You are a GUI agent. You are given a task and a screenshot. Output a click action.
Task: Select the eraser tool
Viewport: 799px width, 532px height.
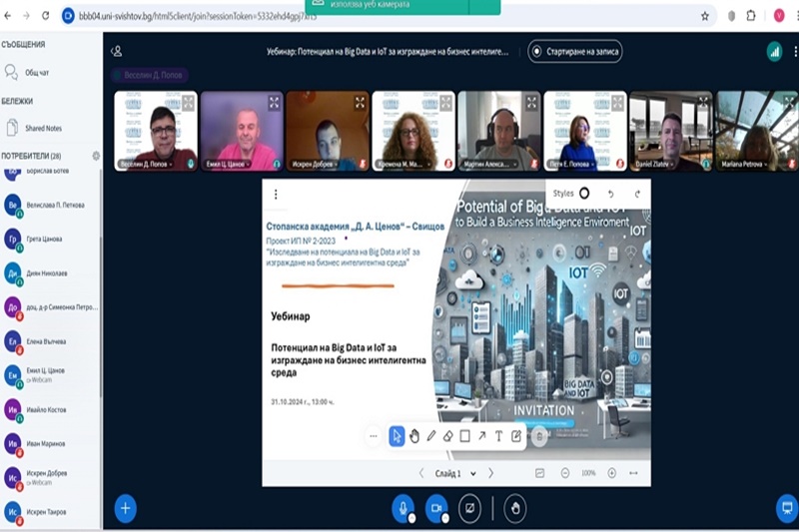[x=447, y=436]
